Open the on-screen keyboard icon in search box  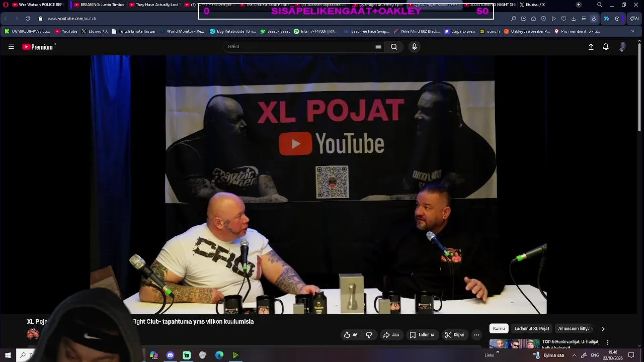(x=378, y=47)
